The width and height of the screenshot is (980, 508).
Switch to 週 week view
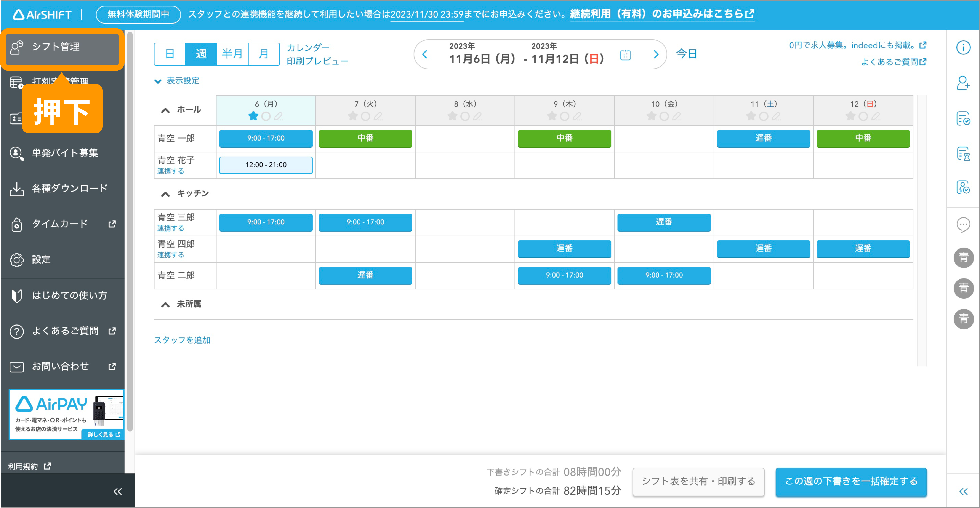tap(201, 54)
